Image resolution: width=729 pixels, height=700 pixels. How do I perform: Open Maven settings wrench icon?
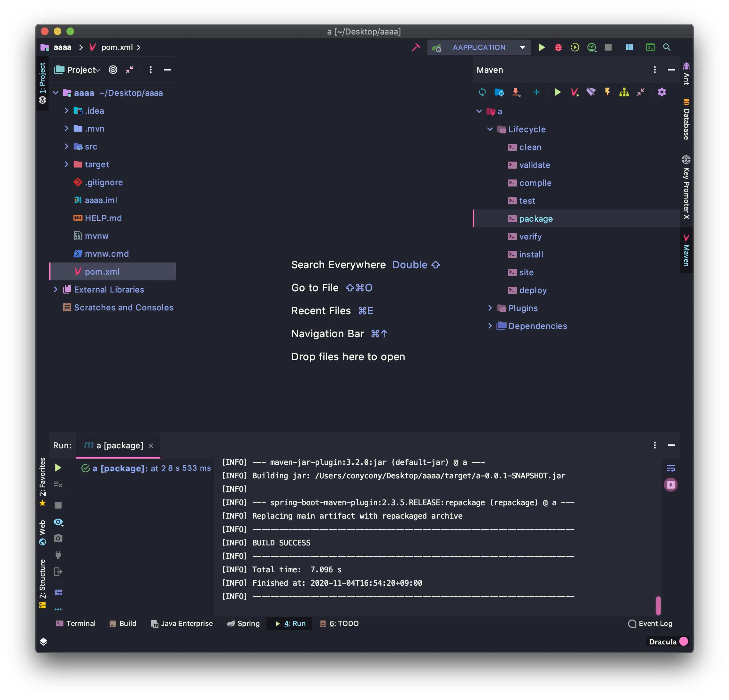click(661, 92)
